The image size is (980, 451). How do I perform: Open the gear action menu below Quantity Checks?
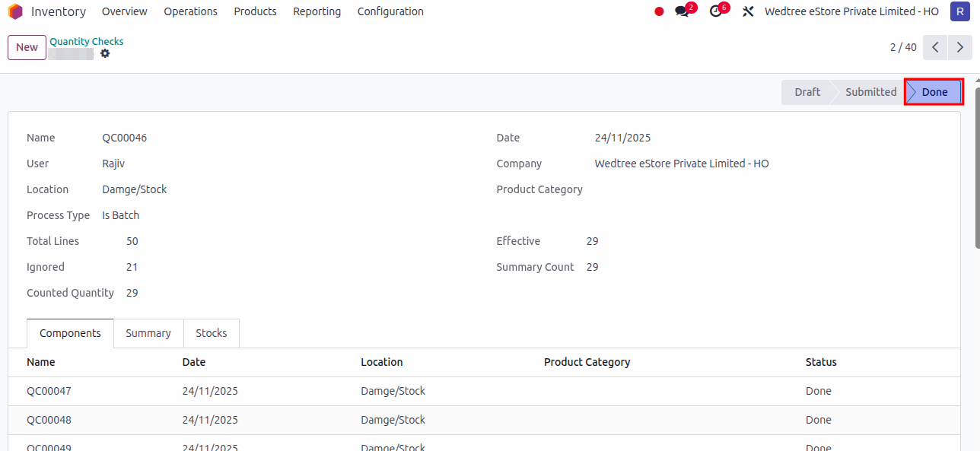tap(105, 54)
